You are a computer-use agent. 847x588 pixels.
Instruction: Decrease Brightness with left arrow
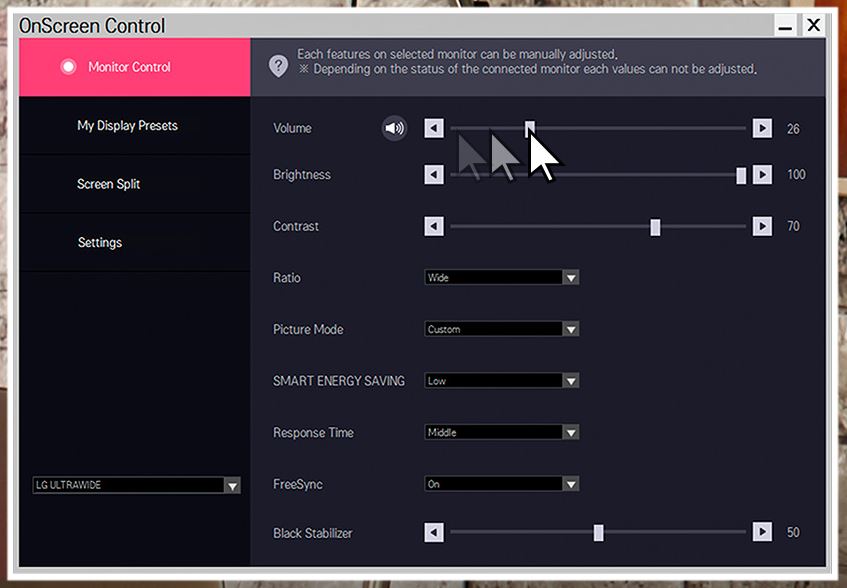[434, 174]
